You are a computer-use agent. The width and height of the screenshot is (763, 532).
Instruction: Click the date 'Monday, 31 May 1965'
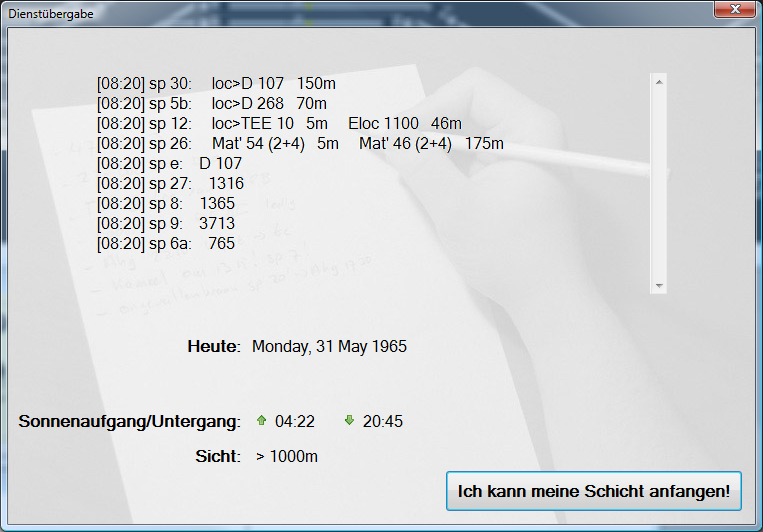coord(329,347)
